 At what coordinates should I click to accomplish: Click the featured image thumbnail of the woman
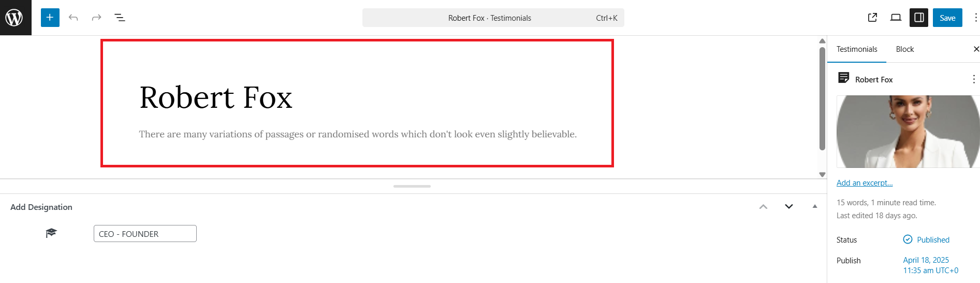pos(908,132)
